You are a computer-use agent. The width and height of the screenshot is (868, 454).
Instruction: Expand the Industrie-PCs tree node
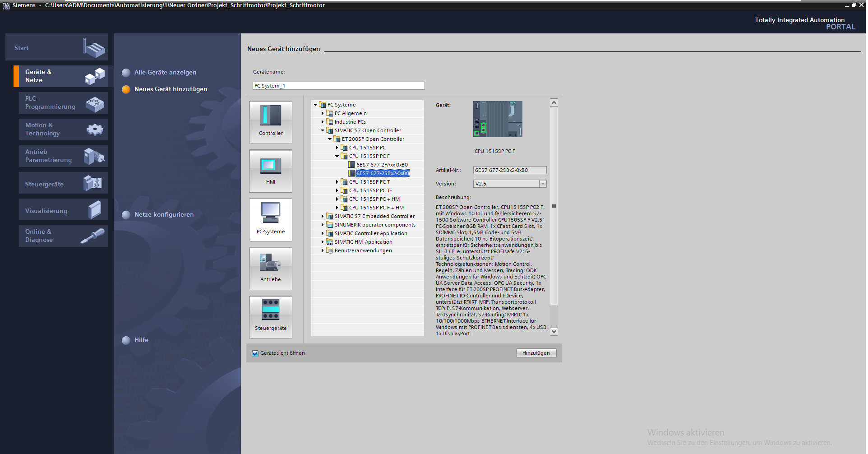point(323,122)
